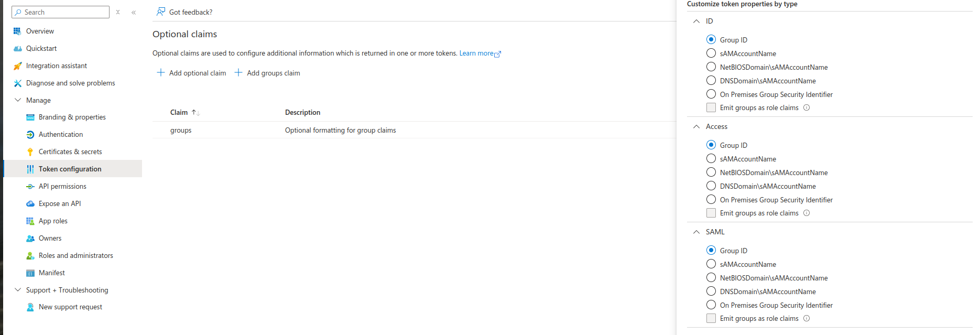
Task: Select On Premises Group Security Identifier under SAML
Action: pos(711,305)
